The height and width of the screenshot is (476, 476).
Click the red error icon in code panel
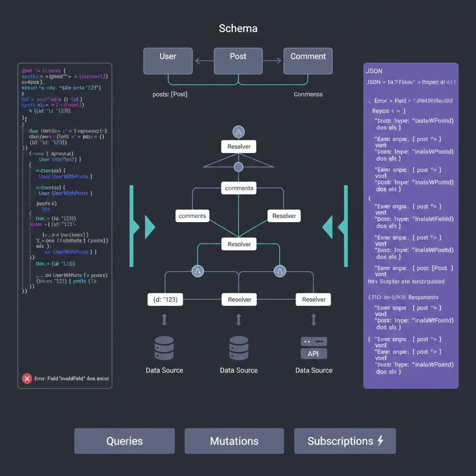(27, 378)
